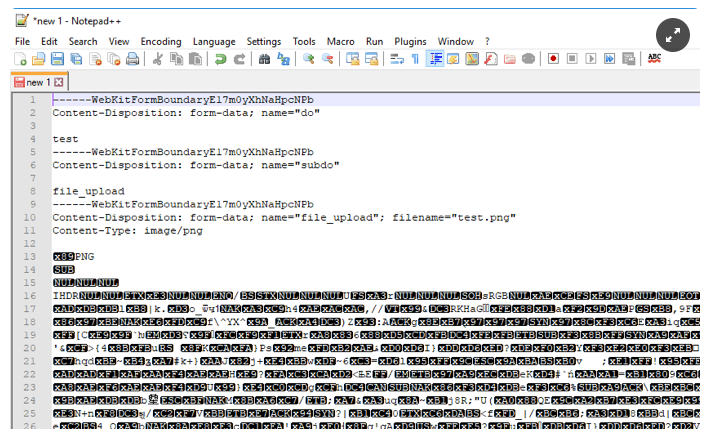Close the 'new 1' tab with X
711x436 pixels.
(59, 82)
